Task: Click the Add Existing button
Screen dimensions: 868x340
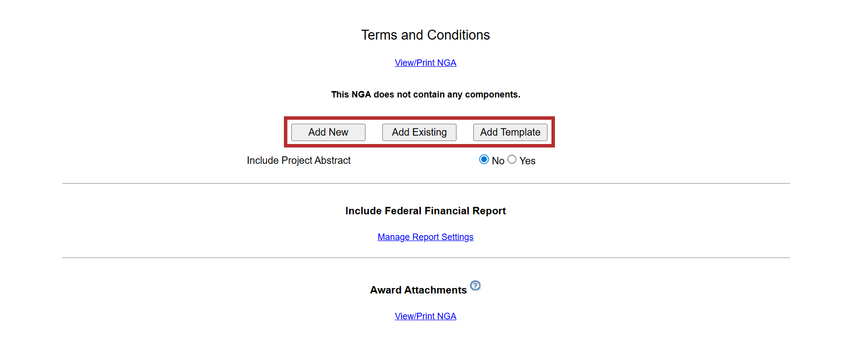Action: [419, 132]
